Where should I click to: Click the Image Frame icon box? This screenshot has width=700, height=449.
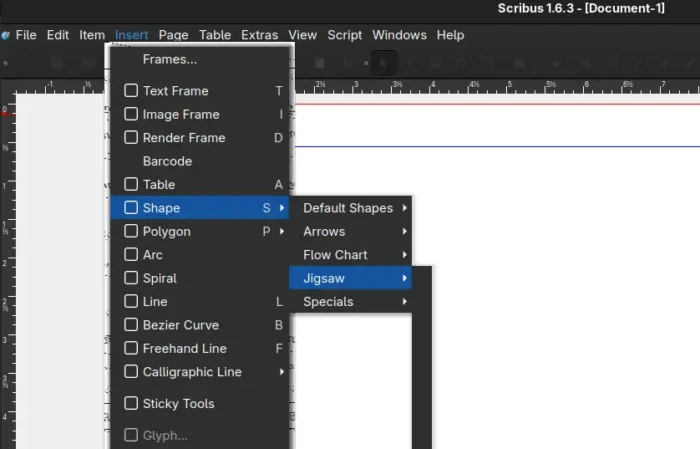131,114
